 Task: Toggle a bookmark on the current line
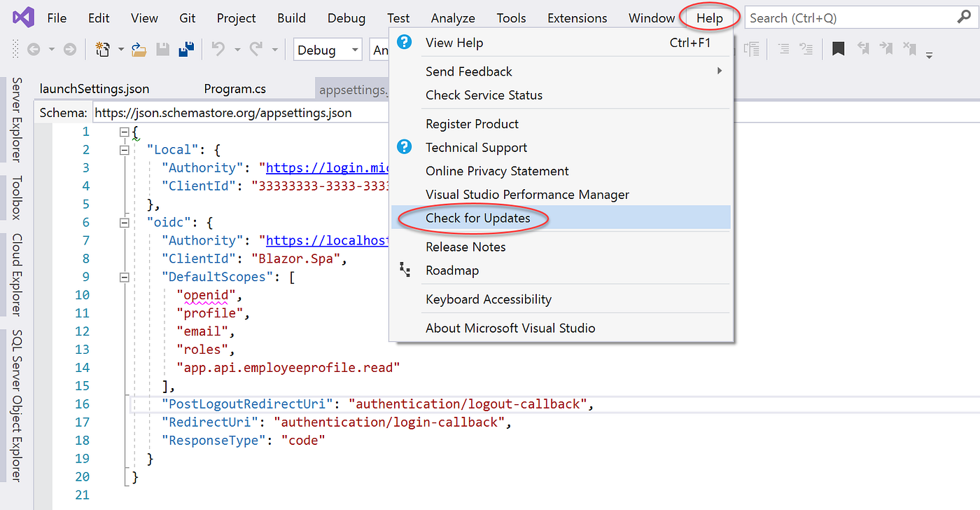[838, 48]
